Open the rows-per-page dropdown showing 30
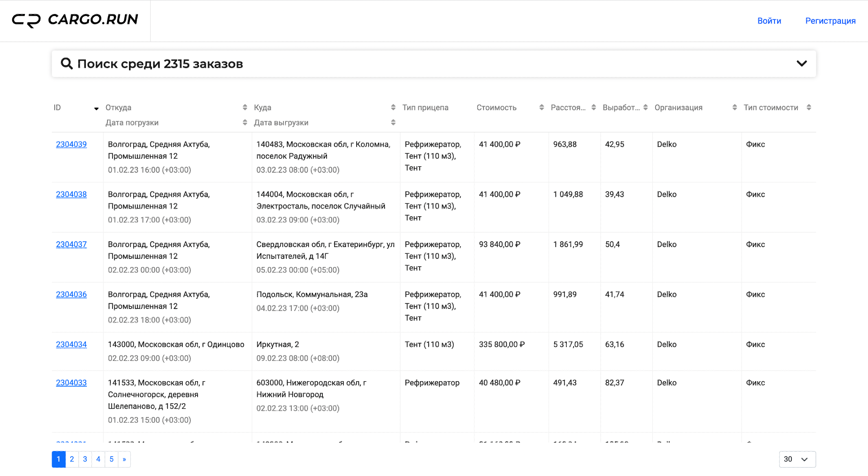 coord(797,459)
